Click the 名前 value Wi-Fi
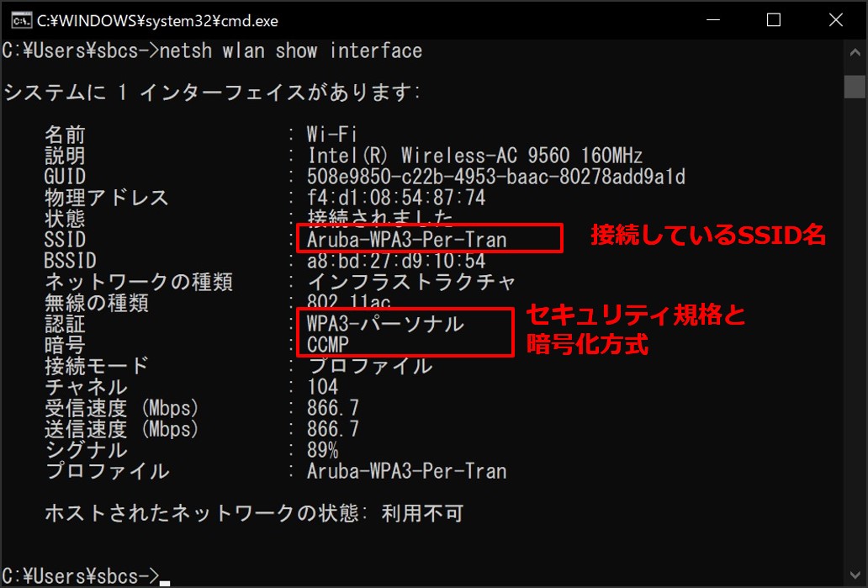 click(x=331, y=135)
